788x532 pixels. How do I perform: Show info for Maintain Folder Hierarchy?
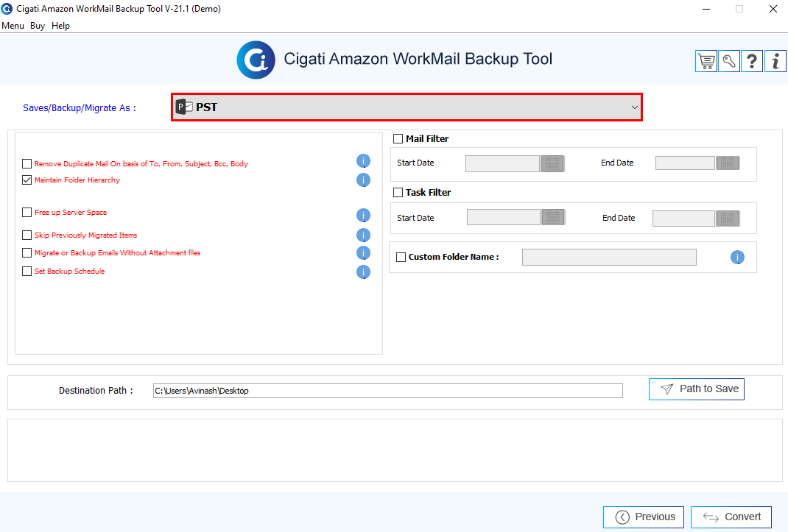[363, 180]
